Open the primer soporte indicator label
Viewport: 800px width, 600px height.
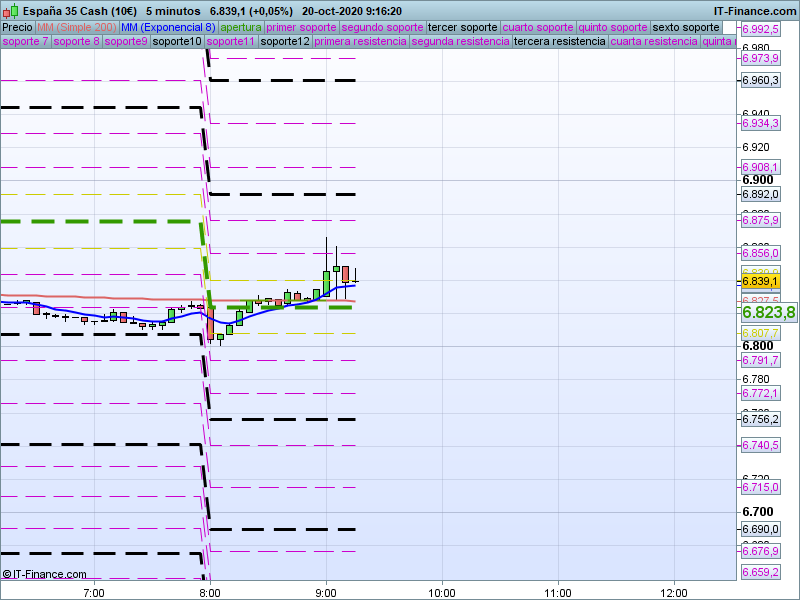tap(301, 28)
